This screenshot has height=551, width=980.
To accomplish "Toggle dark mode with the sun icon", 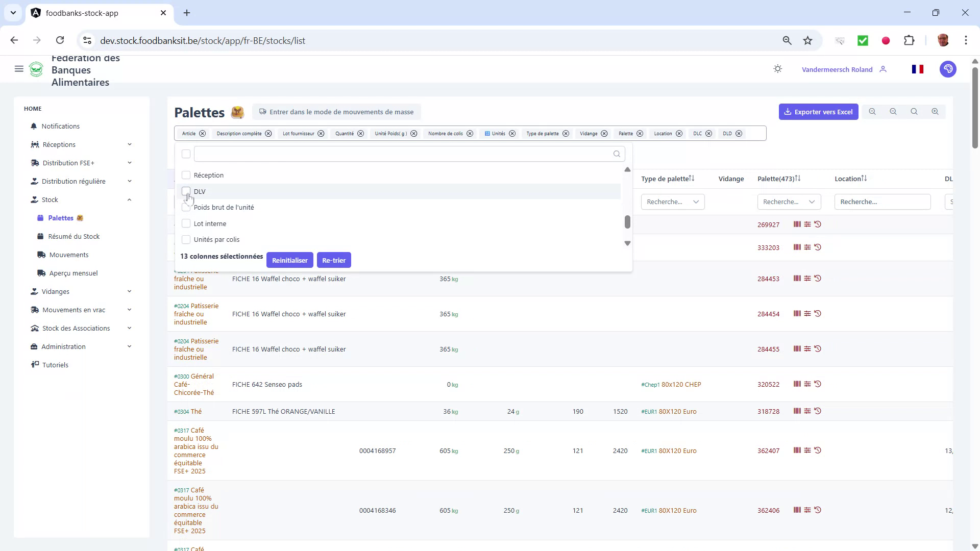I will pos(777,69).
